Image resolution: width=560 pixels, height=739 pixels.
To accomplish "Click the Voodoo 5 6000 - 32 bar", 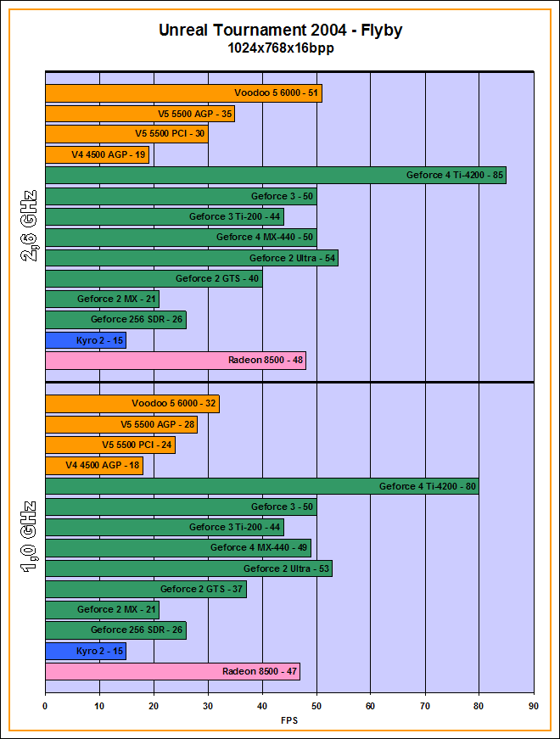I will (x=132, y=404).
